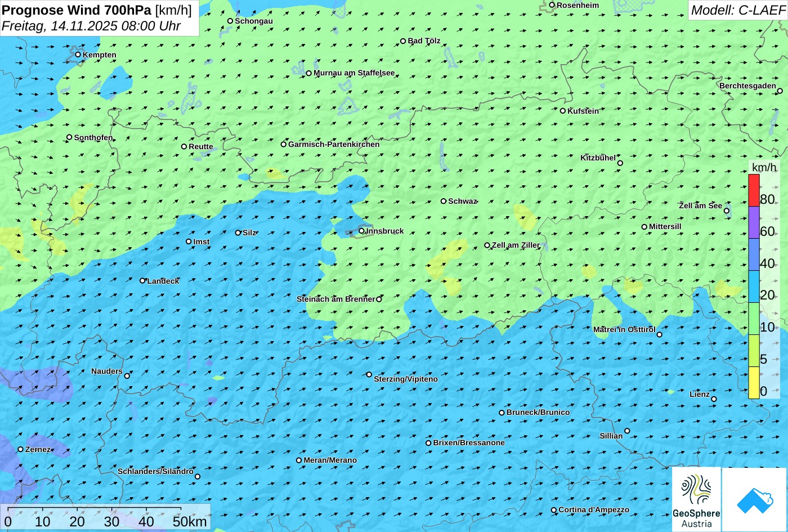Click the '60' legend value
Image resolution: width=788 pixels, height=532 pixels.
tap(767, 231)
